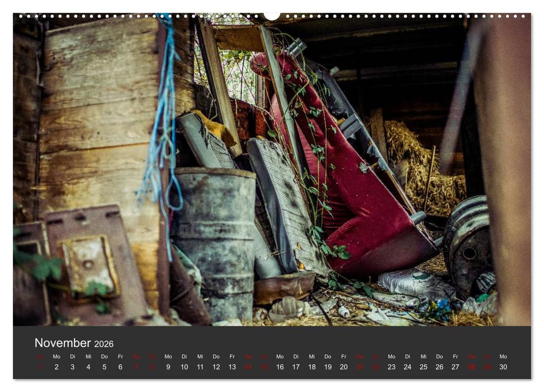Select date 20 in the calendar

pos(343,367)
